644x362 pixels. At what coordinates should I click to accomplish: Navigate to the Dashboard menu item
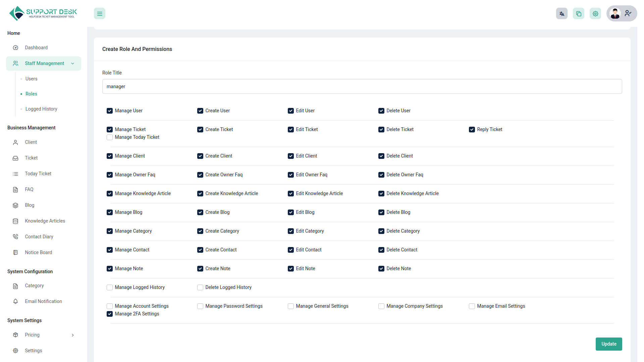36,48
